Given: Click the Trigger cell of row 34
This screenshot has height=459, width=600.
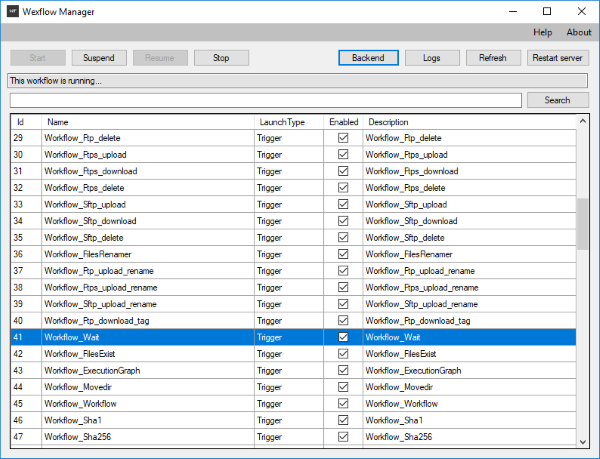Looking at the screenshot, I should coord(289,221).
